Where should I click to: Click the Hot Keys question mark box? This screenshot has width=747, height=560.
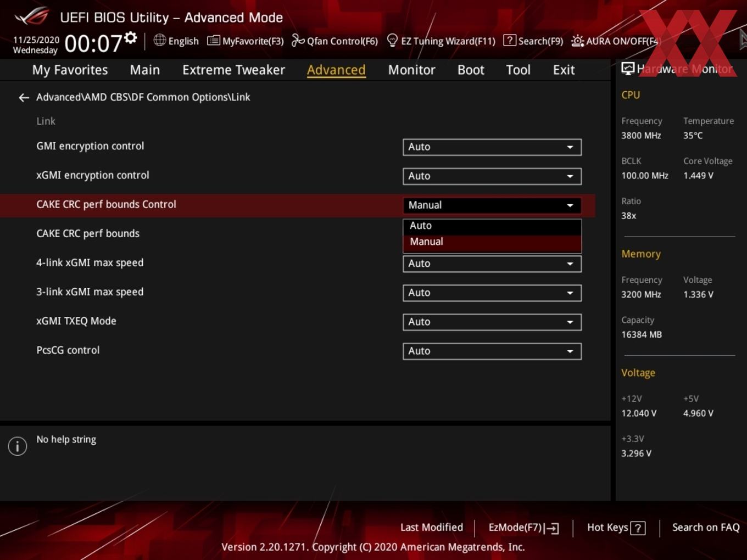[x=638, y=528]
